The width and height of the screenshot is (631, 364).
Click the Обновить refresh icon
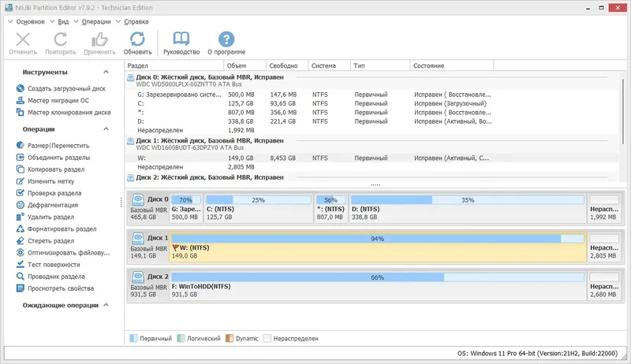pyautogui.click(x=137, y=39)
